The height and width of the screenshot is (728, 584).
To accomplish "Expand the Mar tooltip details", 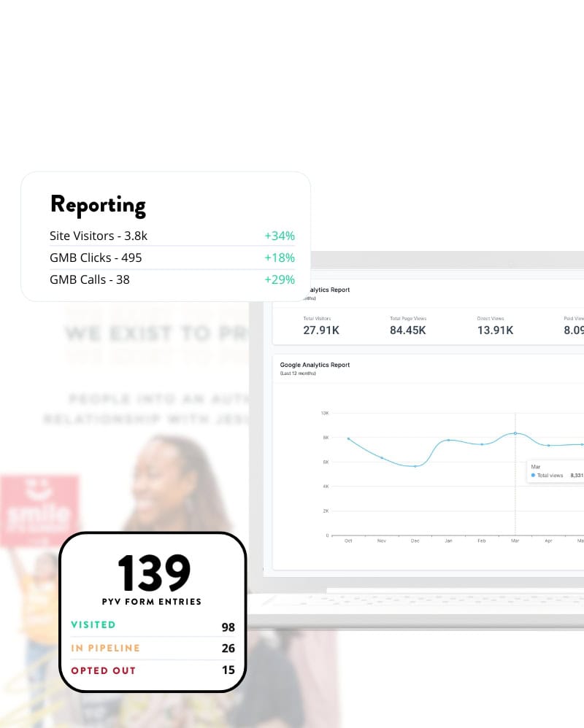I will click(536, 466).
